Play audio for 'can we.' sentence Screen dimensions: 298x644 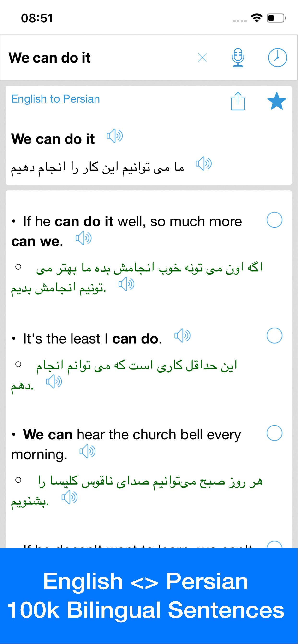(84, 238)
